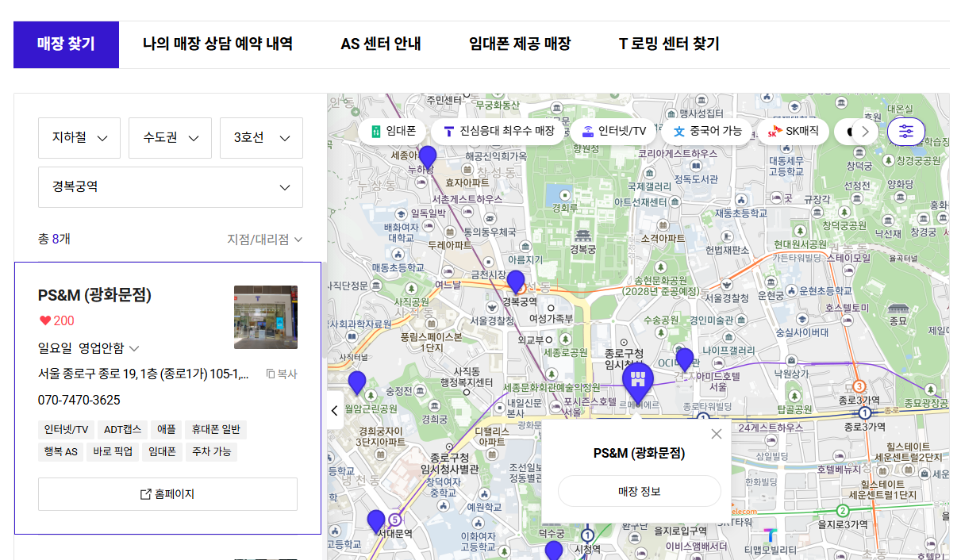The width and height of the screenshot is (961, 560).
Task: Show more filter chips with right arrow
Action: 866,132
